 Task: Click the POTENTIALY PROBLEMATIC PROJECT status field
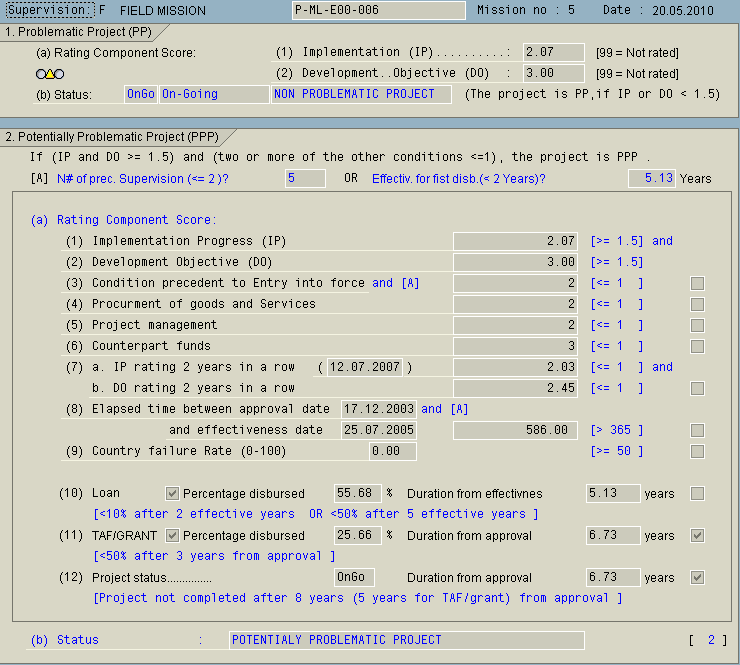point(404,640)
